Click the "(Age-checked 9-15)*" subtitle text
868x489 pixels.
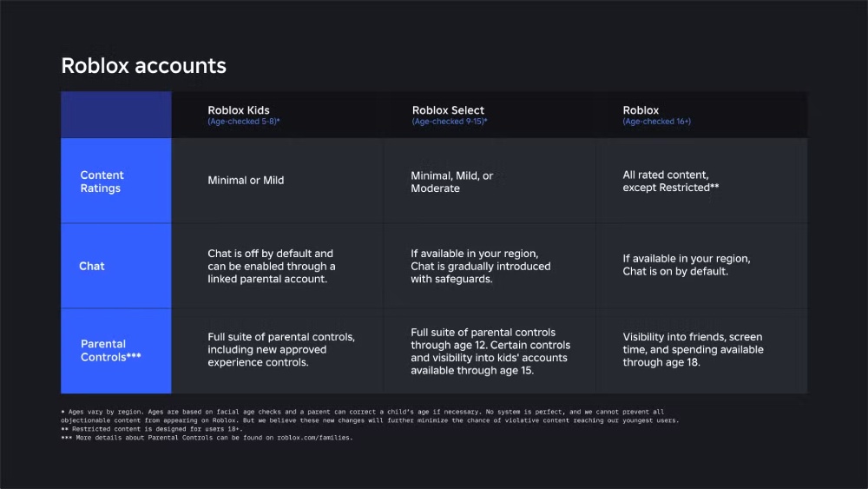(450, 122)
